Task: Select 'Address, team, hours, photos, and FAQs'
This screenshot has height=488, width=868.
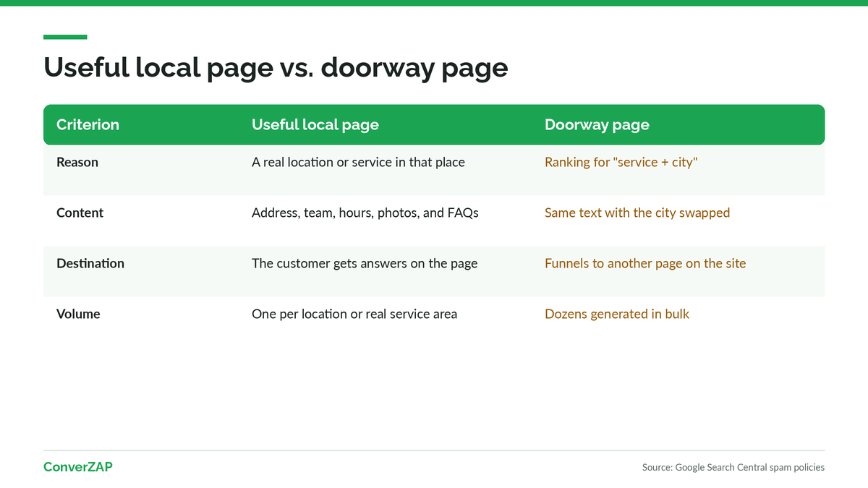Action: coord(365,213)
